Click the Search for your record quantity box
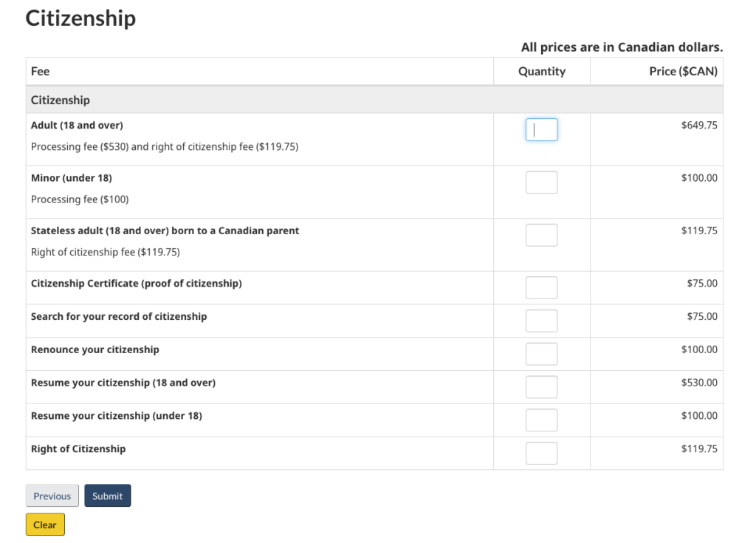The width and height of the screenshot is (756, 543). pos(541,321)
